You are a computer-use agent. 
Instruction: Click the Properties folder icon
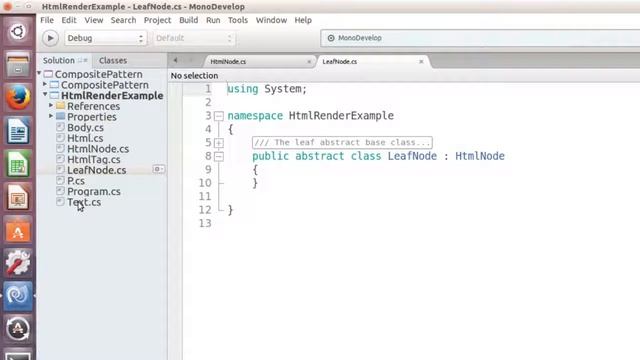(x=60, y=116)
